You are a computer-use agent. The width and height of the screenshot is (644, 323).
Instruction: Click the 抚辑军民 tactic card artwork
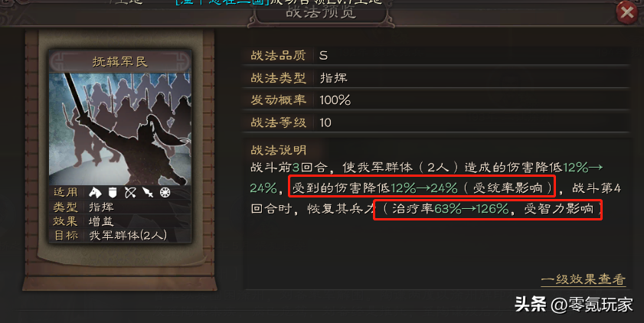tap(120, 129)
